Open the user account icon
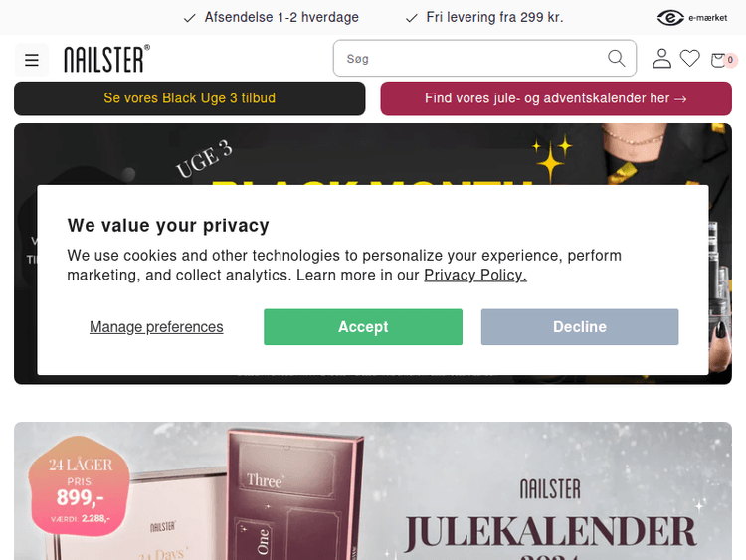This screenshot has height=560, width=746. pyautogui.click(x=661, y=59)
